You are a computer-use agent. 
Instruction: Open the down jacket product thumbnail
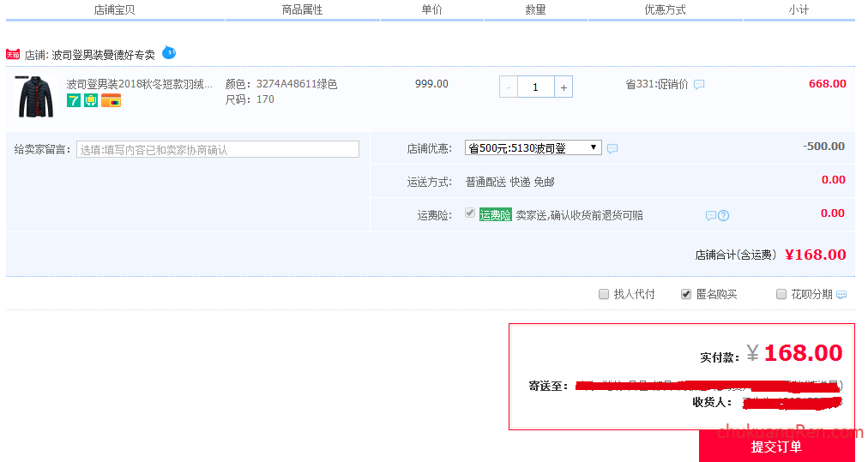(x=35, y=96)
